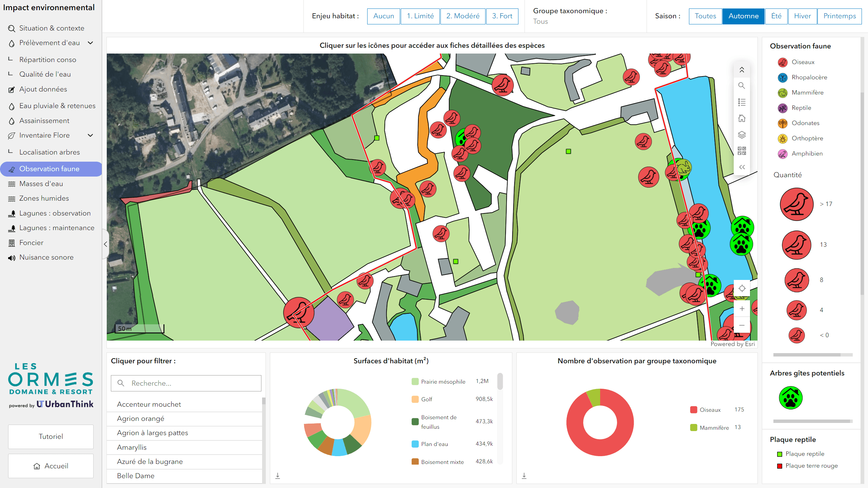
Task: Click the locate my position icon
Action: [x=742, y=288]
